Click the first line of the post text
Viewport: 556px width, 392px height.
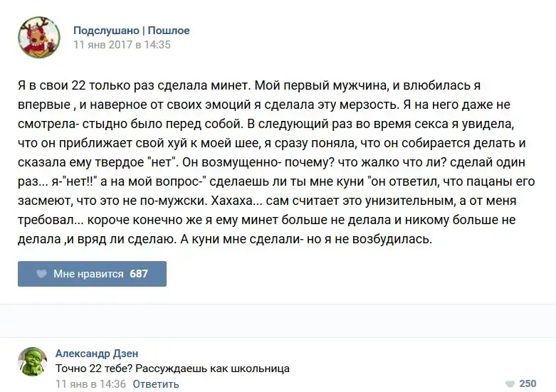click(249, 85)
